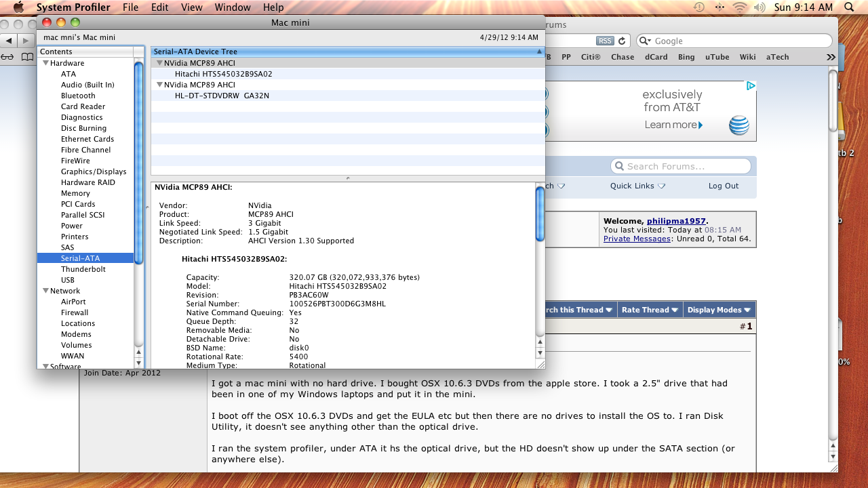Collapse the Hardware section triangle
The image size is (868, 488).
[45, 63]
